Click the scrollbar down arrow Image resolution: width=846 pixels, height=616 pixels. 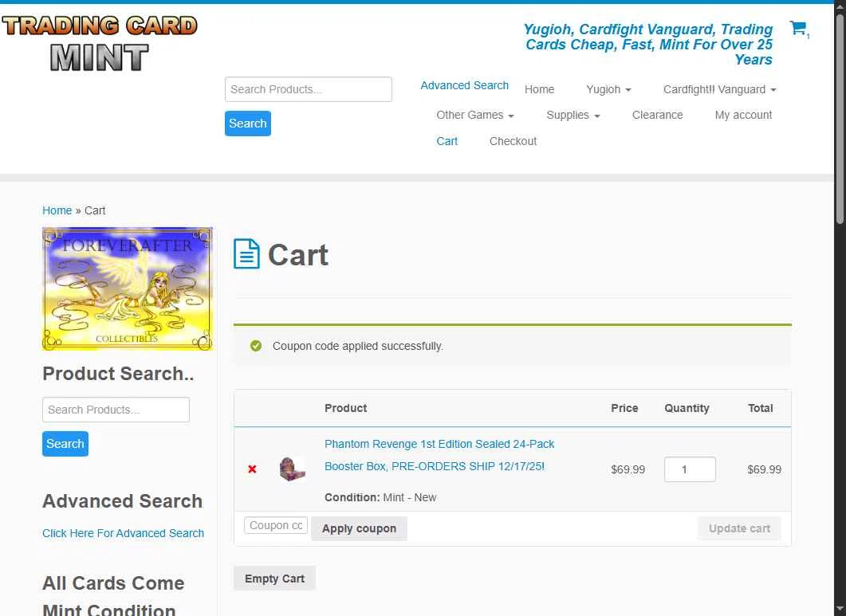840,610
